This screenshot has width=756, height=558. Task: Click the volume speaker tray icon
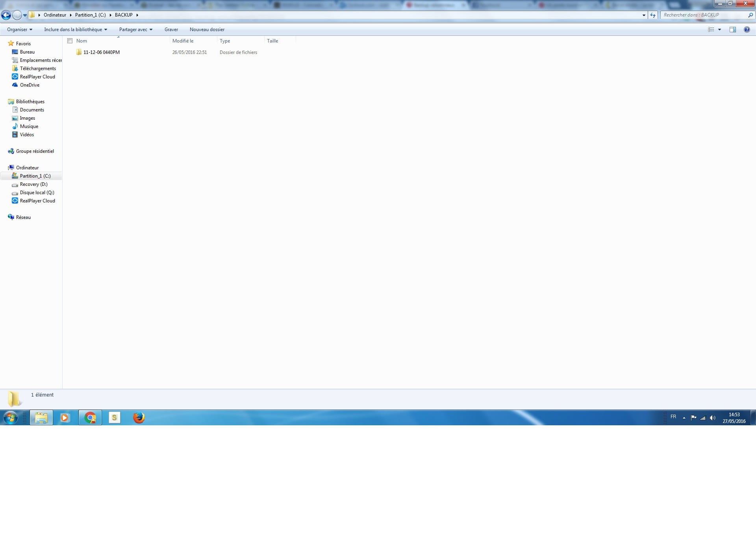tap(712, 418)
